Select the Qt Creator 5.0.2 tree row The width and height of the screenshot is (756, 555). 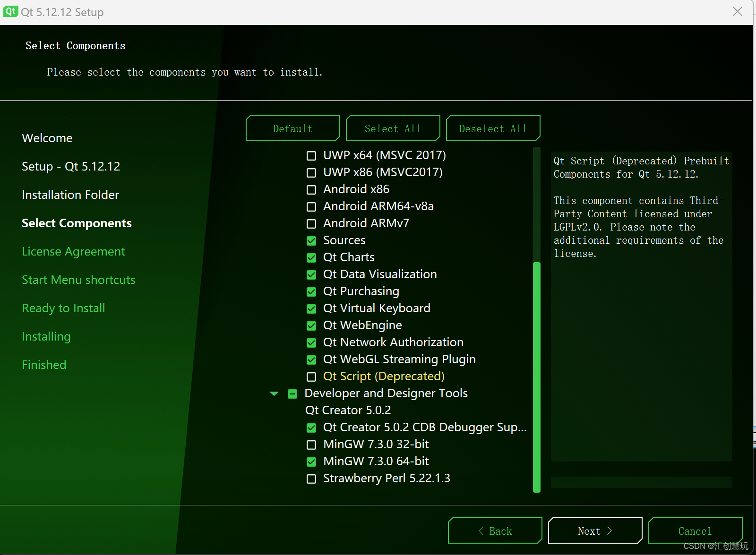tap(348, 410)
